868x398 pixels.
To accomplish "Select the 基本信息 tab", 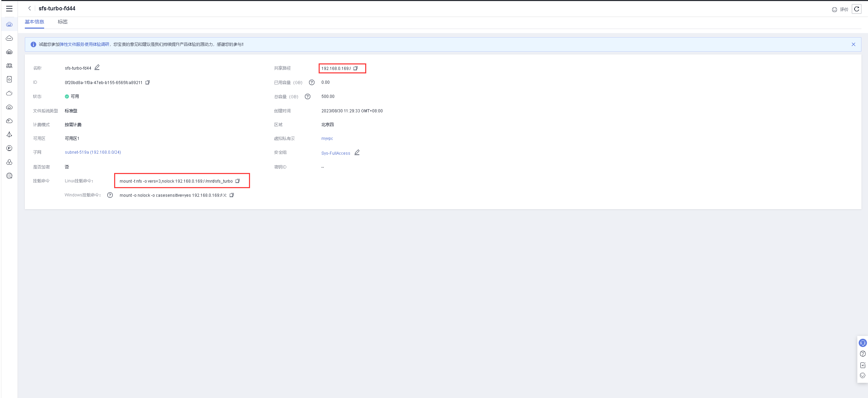I will [34, 22].
